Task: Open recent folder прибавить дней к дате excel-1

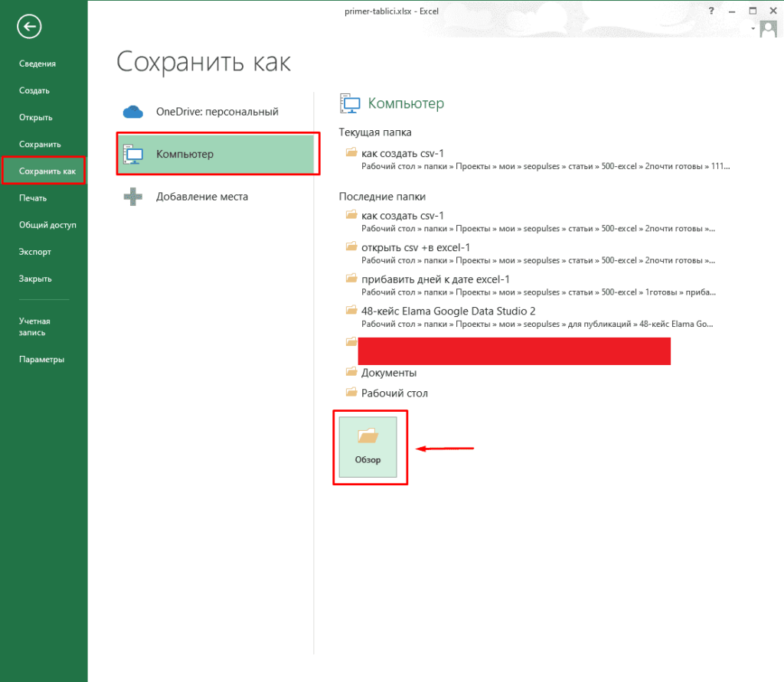Action: coord(435,279)
